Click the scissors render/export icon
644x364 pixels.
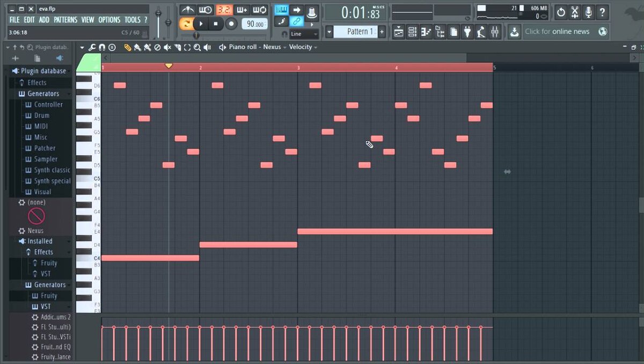click(x=575, y=12)
